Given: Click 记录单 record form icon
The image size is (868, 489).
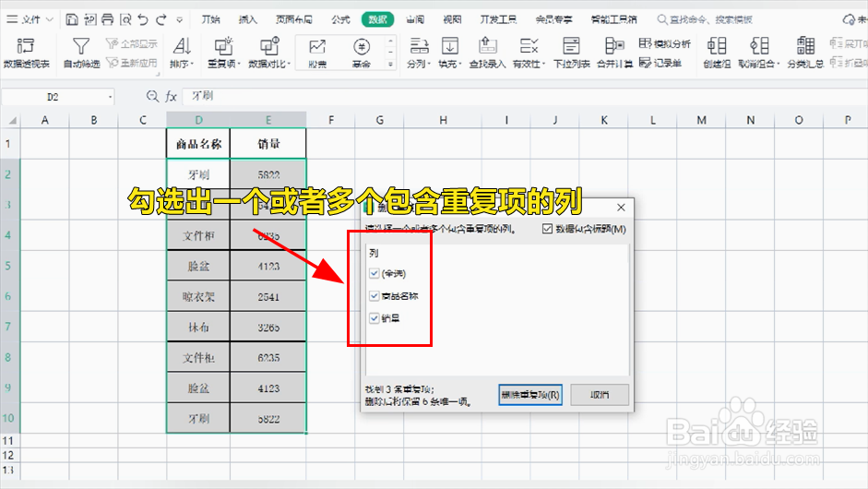Looking at the screenshot, I should pyautogui.click(x=660, y=63).
